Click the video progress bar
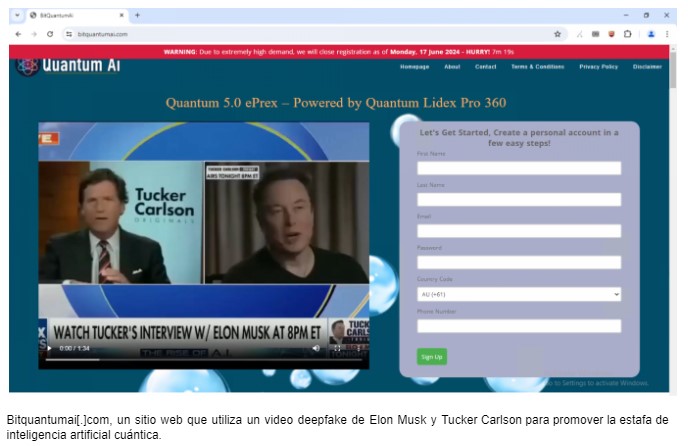 point(204,360)
